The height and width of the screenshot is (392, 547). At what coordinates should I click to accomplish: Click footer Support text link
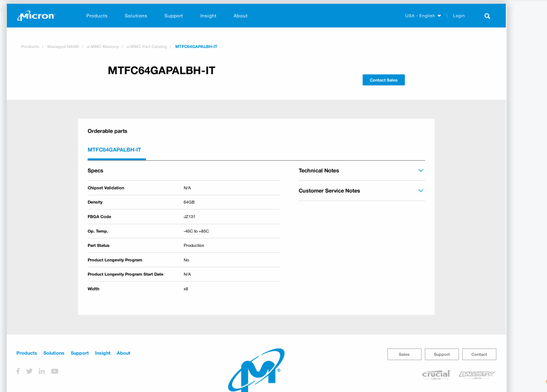[80, 353]
